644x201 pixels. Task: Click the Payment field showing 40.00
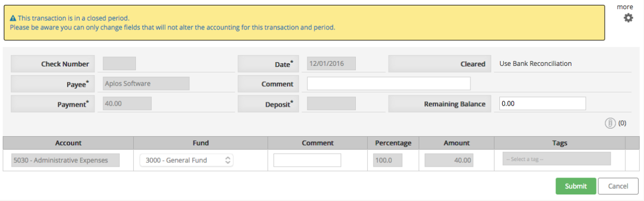tap(127, 104)
